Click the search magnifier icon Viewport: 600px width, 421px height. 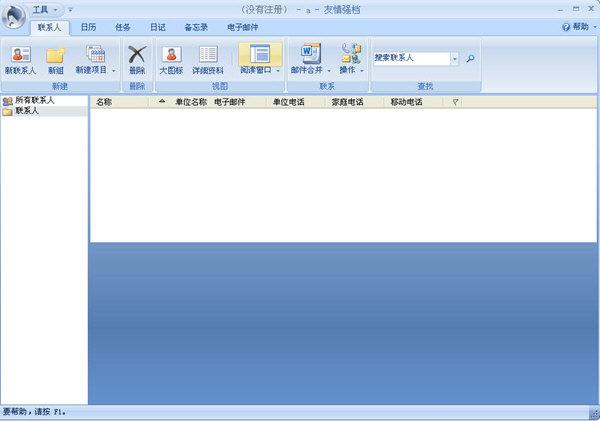[x=470, y=59]
